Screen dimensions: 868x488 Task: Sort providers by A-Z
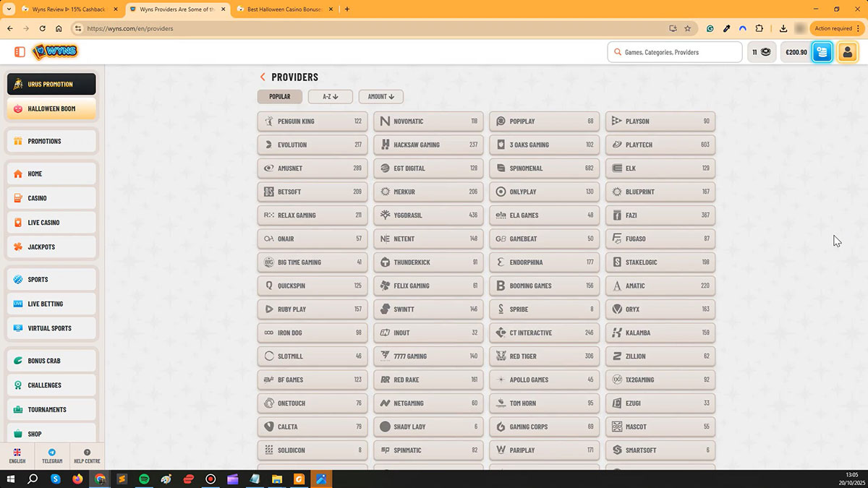(330, 96)
